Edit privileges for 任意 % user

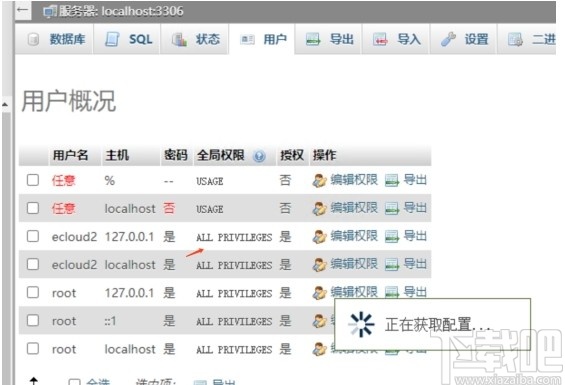(x=354, y=180)
